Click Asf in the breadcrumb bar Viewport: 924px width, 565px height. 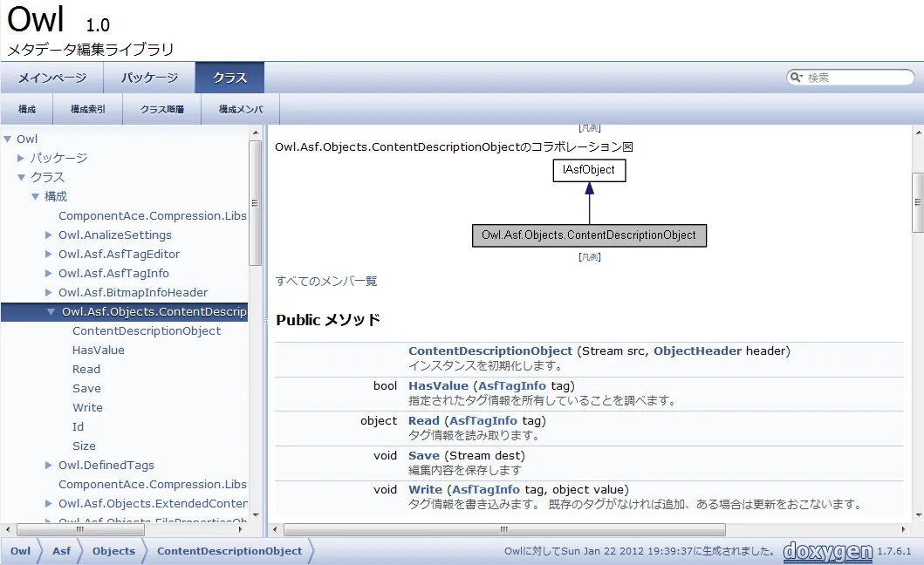61,552
